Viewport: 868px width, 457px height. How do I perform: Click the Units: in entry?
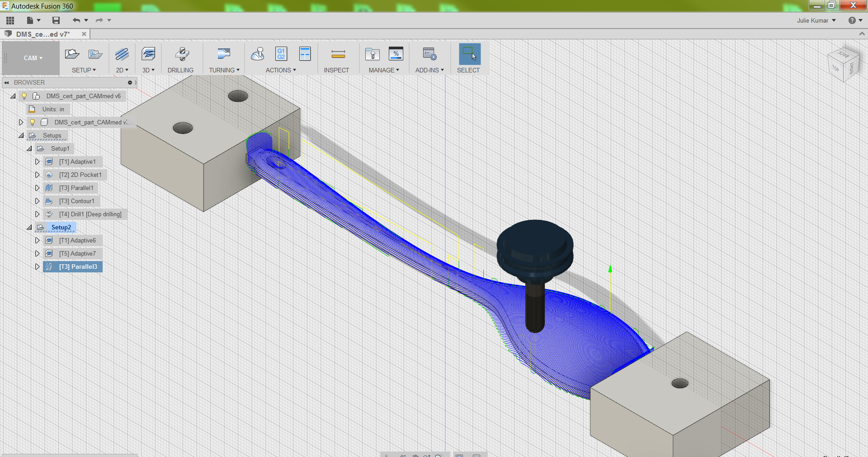pyautogui.click(x=53, y=109)
